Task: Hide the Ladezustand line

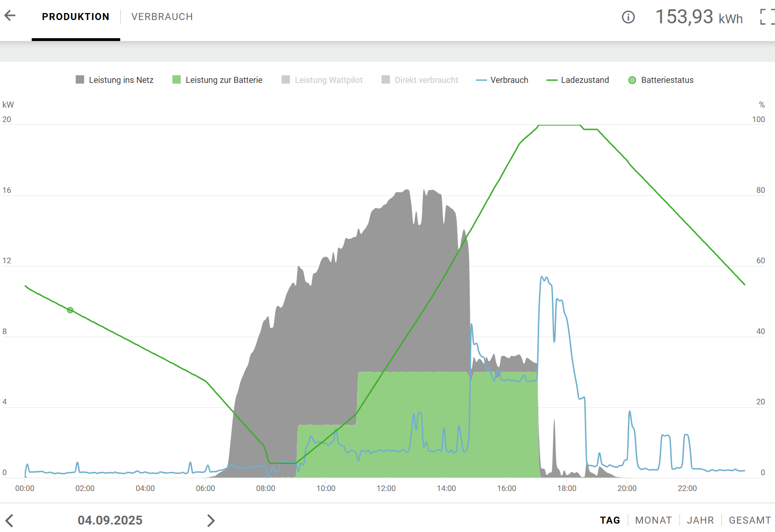Action: tap(577, 80)
